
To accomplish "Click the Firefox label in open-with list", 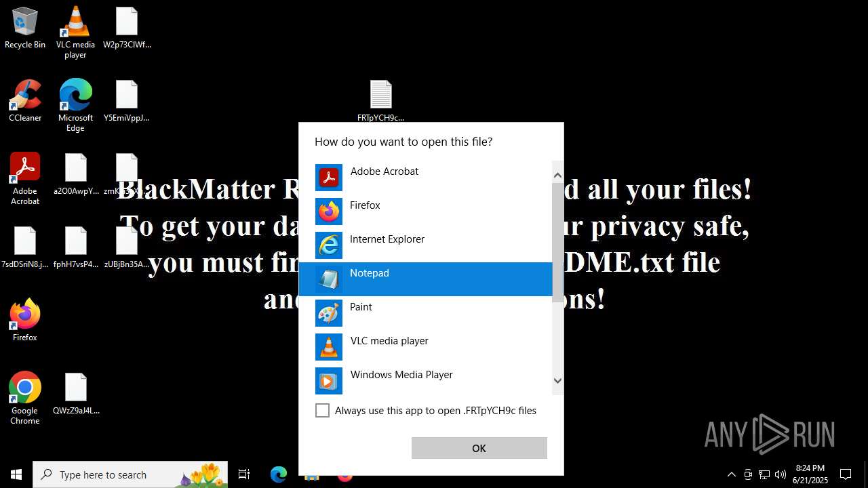I will pyautogui.click(x=365, y=205).
